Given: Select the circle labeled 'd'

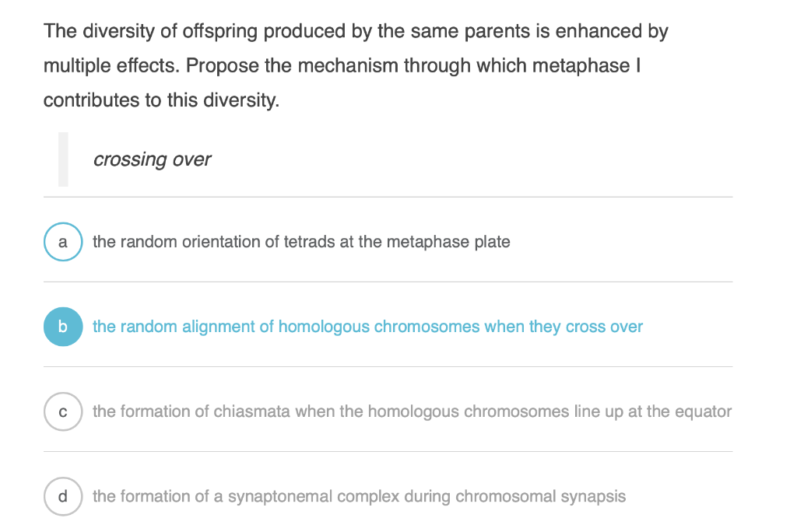Looking at the screenshot, I should pyautogui.click(x=63, y=496).
